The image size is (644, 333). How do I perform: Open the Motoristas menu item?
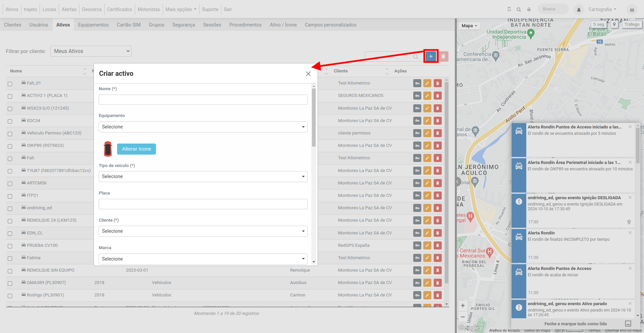coord(149,9)
